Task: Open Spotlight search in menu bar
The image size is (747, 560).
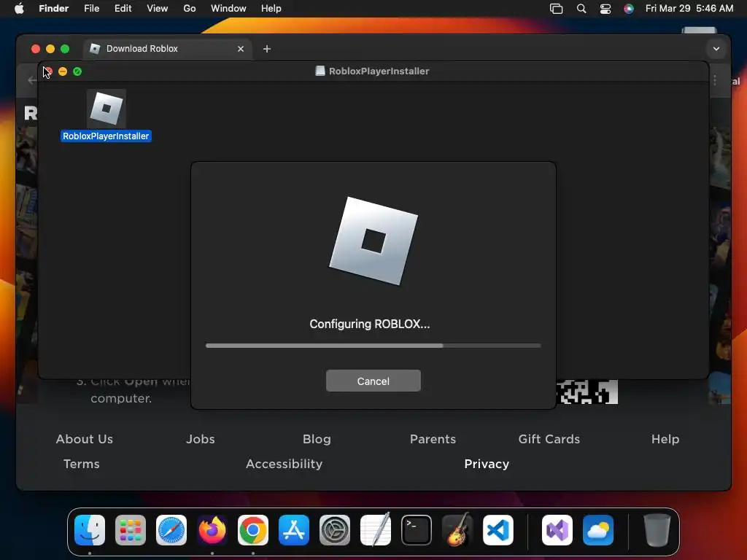Action: (581, 9)
